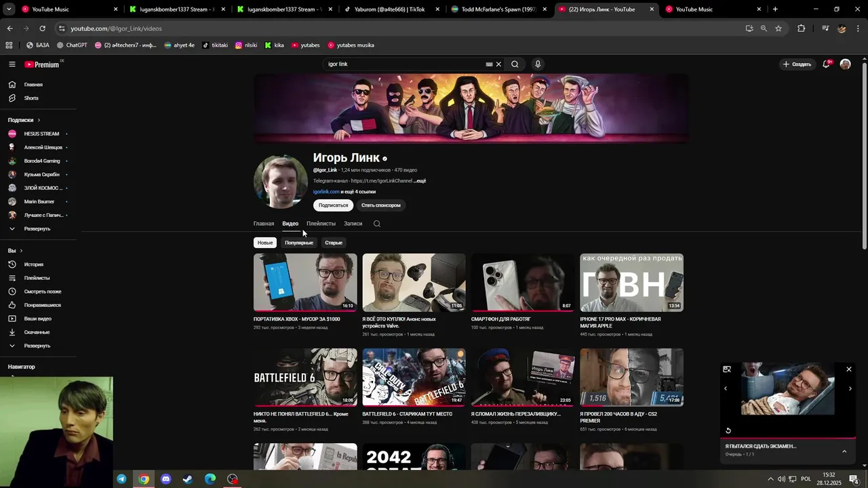Expand the miniplayer queue chevron
Screen dimensions: 868x488
844,451
